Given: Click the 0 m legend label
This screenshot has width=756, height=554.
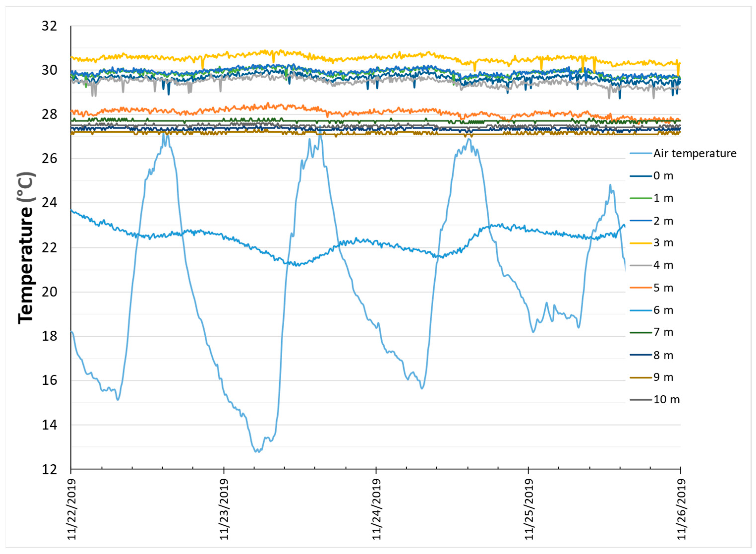Looking at the screenshot, I should (663, 176).
